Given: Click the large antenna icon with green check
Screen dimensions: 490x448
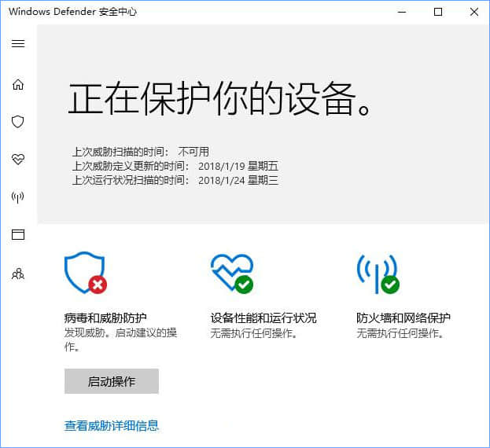Looking at the screenshot, I should tap(378, 274).
